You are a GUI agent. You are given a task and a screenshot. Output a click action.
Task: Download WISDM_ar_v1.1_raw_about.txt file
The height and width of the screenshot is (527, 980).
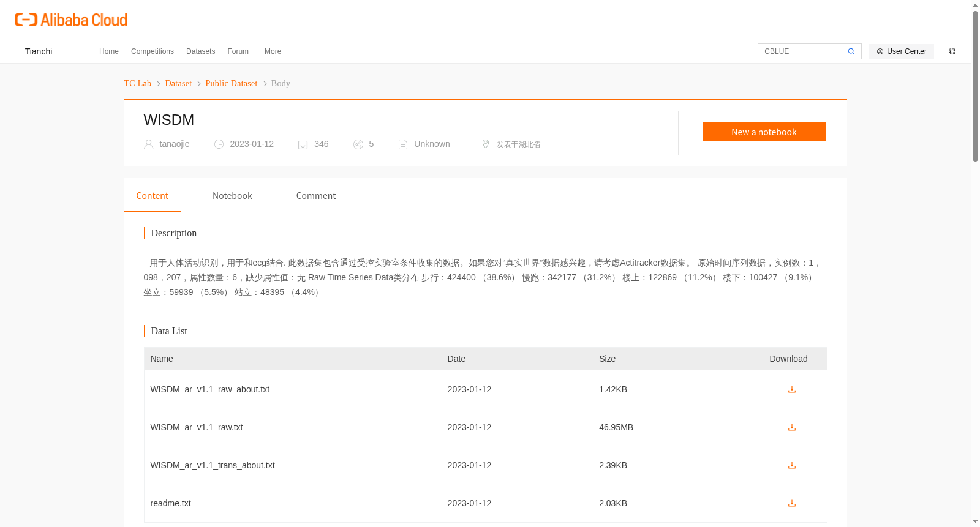pos(791,389)
